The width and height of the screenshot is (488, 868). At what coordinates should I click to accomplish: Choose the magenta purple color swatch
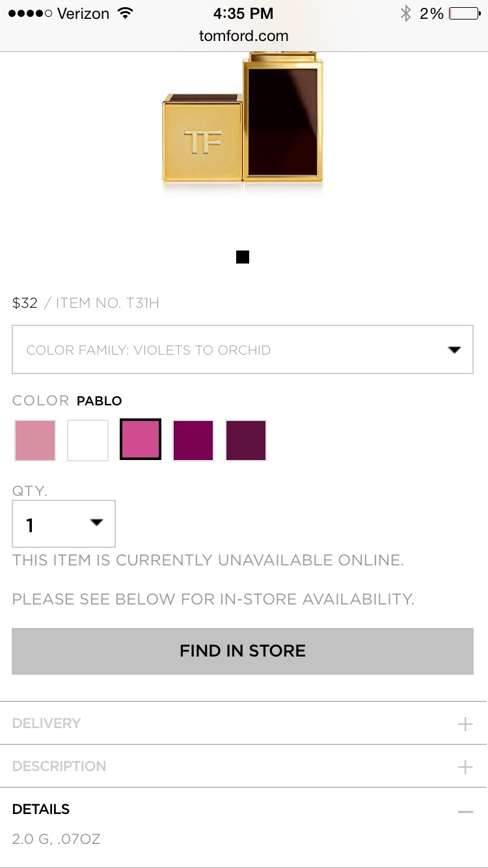click(x=193, y=441)
